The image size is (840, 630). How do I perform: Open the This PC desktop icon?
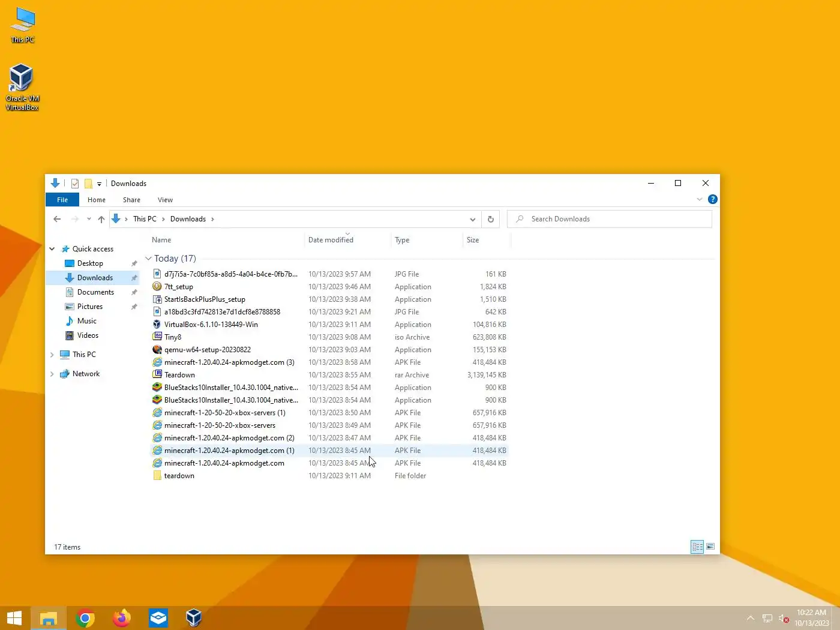tap(23, 25)
